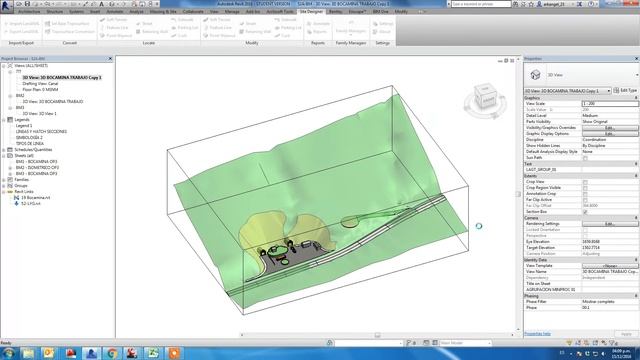
Task: Switch to the Annotate ribbon tab
Action: click(x=115, y=11)
